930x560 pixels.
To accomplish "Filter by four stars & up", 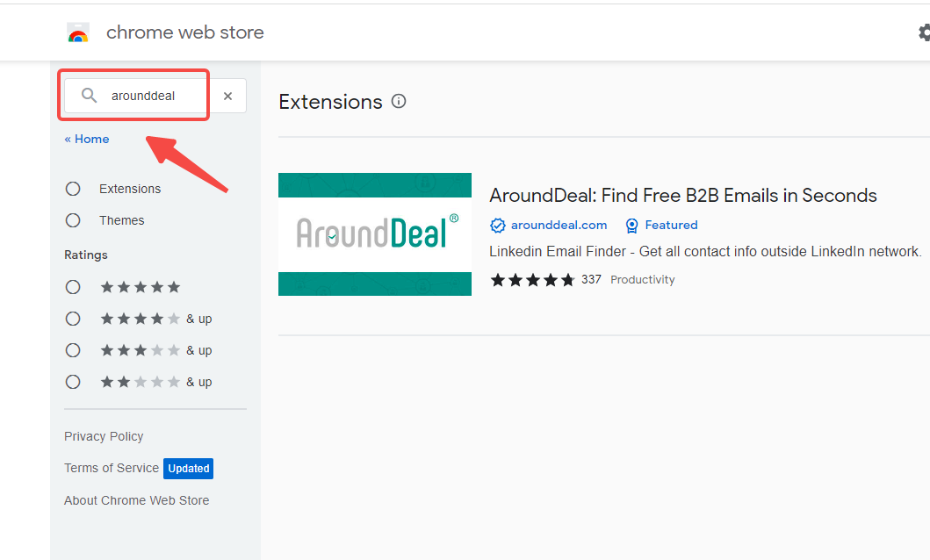I will 73,319.
